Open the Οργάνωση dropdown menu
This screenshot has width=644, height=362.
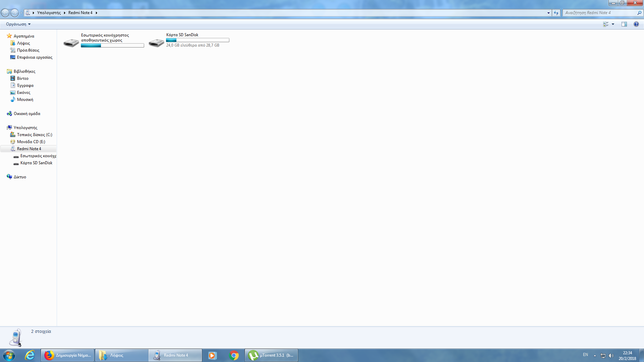pos(18,24)
